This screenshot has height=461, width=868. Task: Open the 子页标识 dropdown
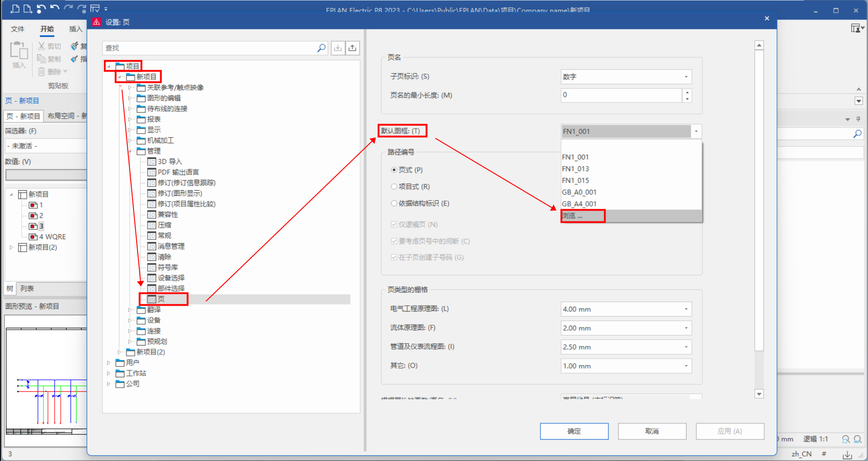(686, 77)
